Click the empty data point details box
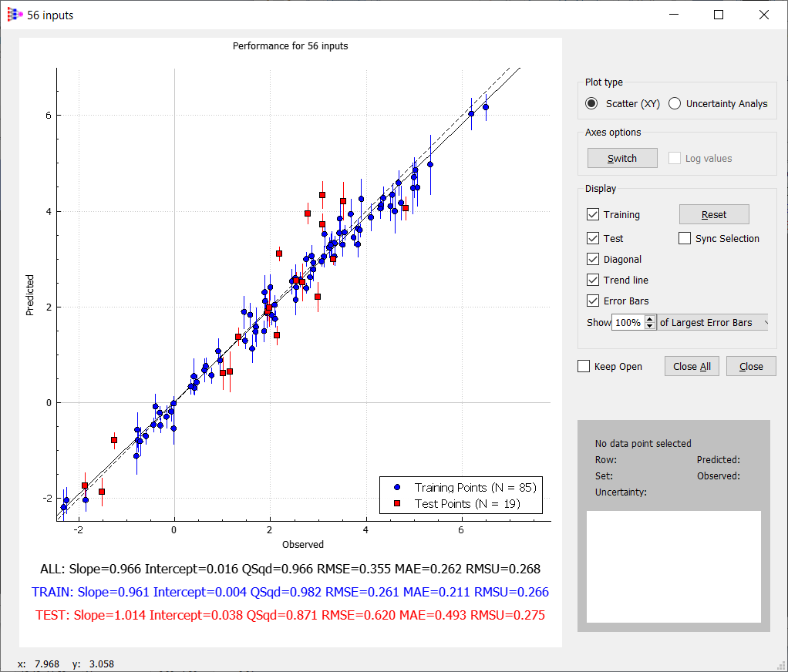 click(x=673, y=566)
